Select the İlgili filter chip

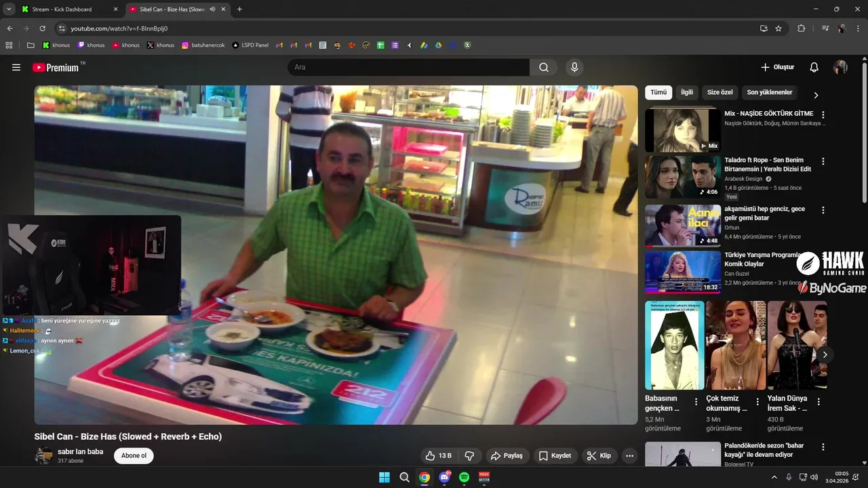(x=687, y=92)
